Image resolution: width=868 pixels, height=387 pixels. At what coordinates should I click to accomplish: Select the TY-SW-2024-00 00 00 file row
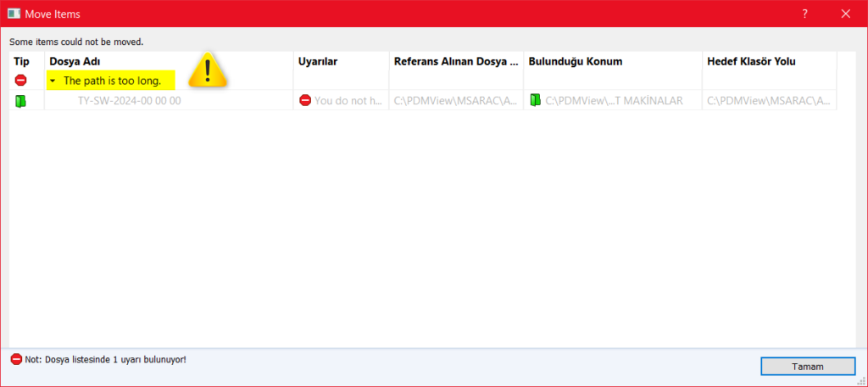tap(129, 100)
